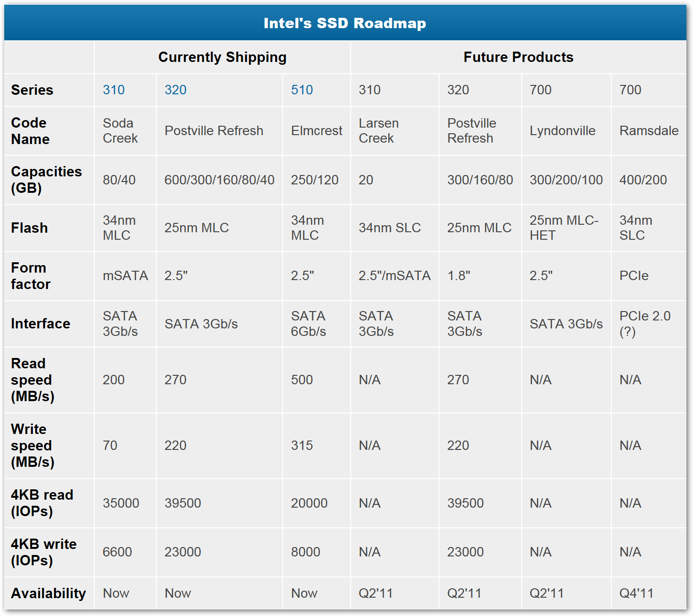Click the Code Name row label
The height and width of the screenshot is (616, 693).
click(30, 131)
